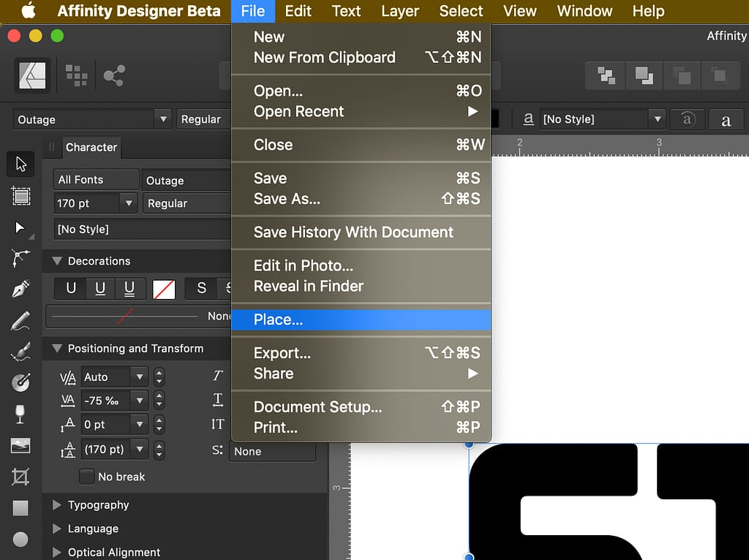The width and height of the screenshot is (749, 560).
Task: Collapse the Decorations section
Action: [58, 260]
